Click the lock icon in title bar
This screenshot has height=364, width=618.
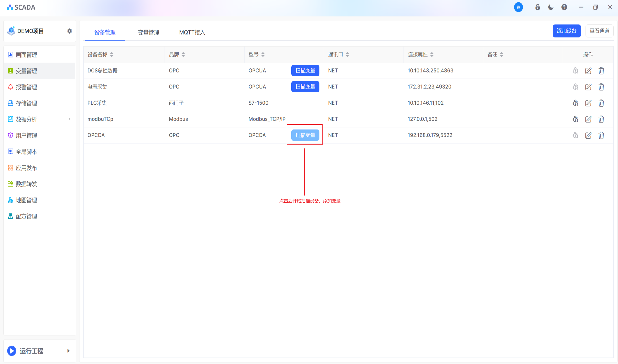[x=537, y=7]
